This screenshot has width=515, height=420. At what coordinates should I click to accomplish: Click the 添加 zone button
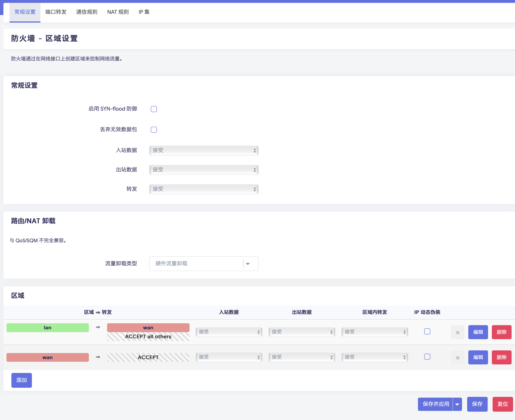(21, 380)
